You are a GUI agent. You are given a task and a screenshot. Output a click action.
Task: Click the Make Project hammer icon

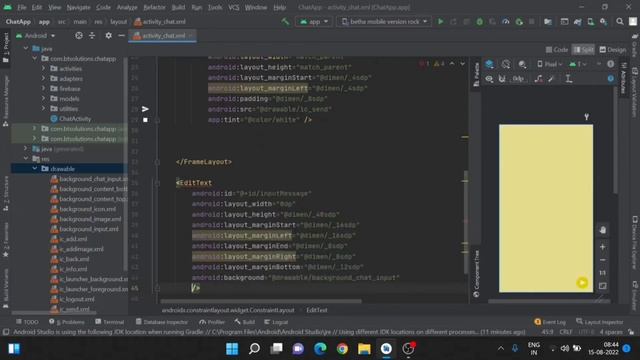click(x=285, y=22)
